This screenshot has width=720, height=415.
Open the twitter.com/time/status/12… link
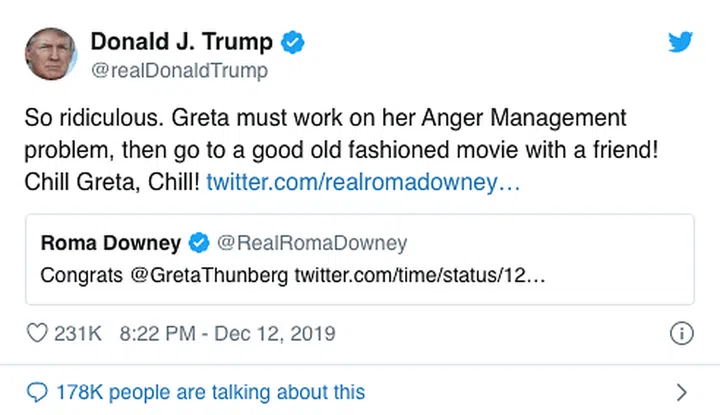420,275
